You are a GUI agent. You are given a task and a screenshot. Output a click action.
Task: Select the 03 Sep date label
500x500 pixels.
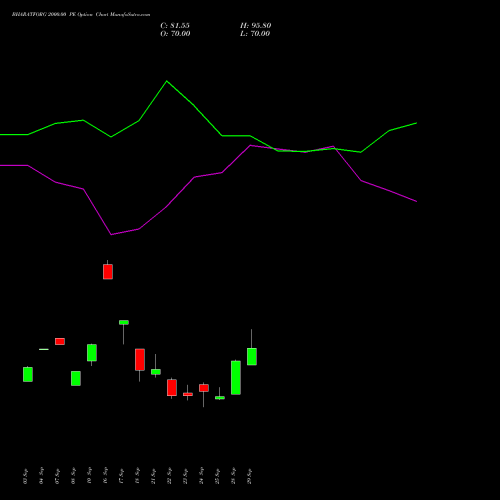[x=25, y=476]
